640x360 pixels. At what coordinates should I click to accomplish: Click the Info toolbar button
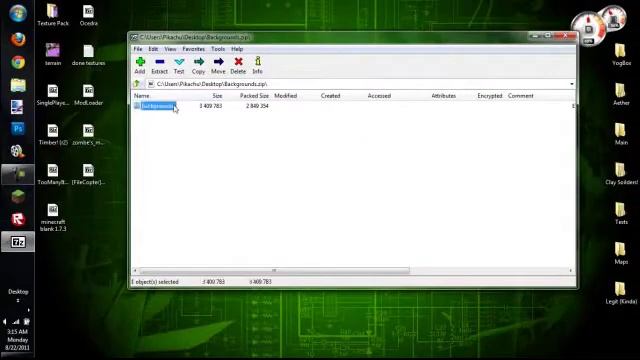point(258,65)
